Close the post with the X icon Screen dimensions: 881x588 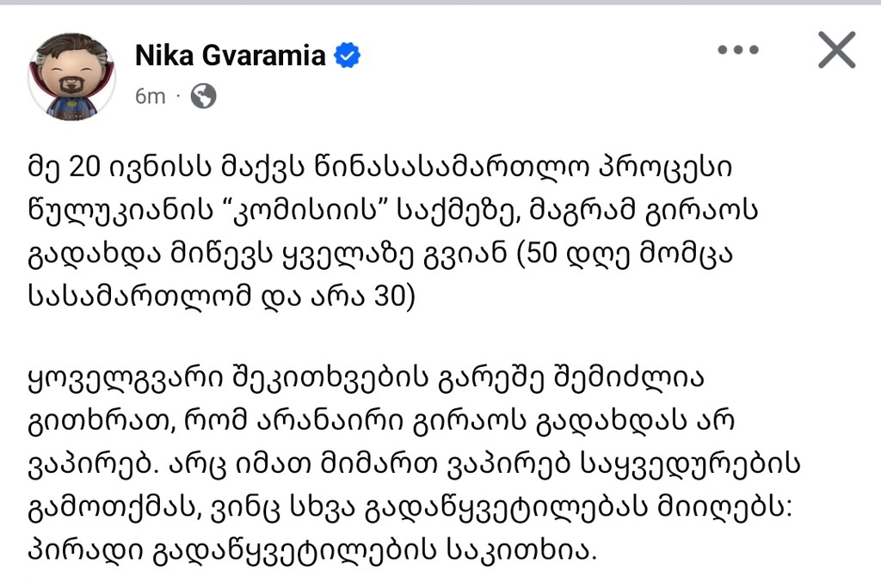click(836, 50)
